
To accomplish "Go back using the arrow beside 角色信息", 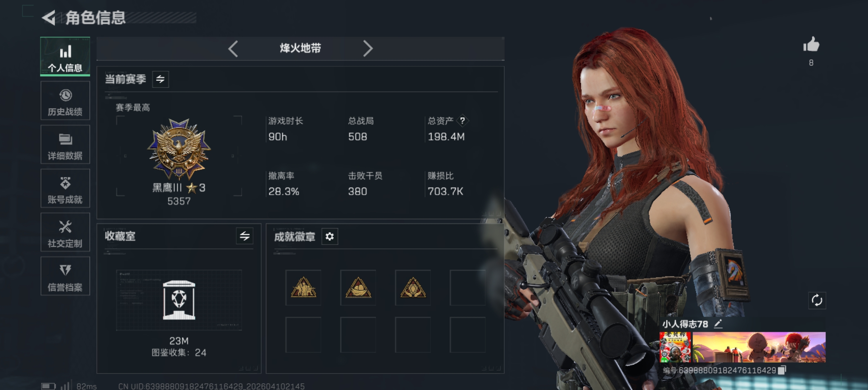I will 49,17.
